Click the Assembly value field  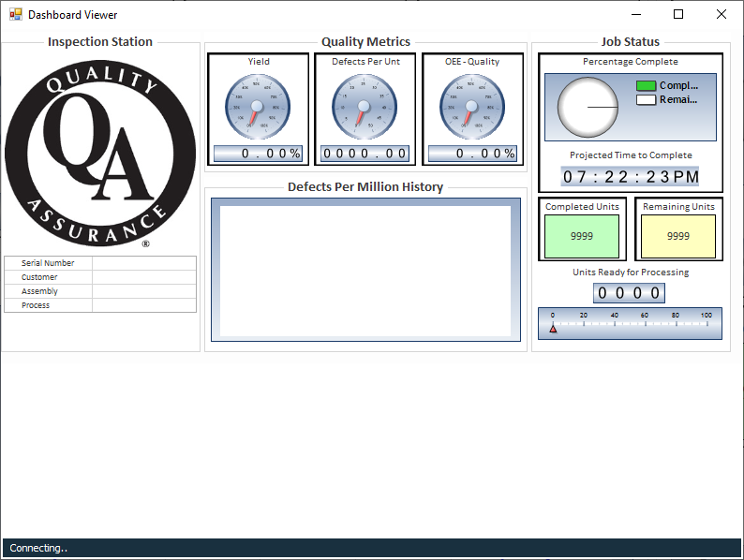[x=144, y=291]
